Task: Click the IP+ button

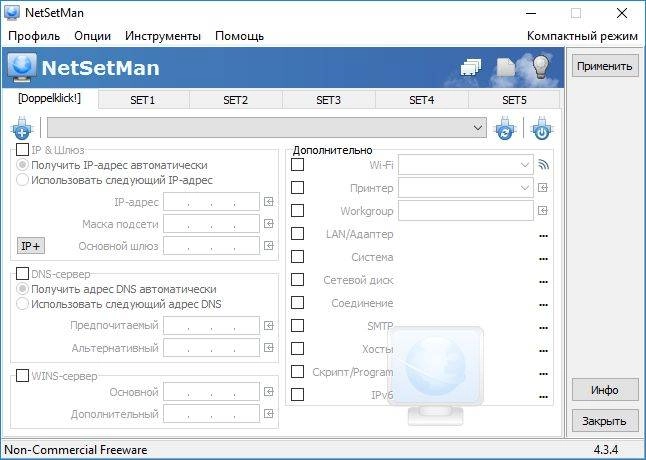Action: [31, 246]
